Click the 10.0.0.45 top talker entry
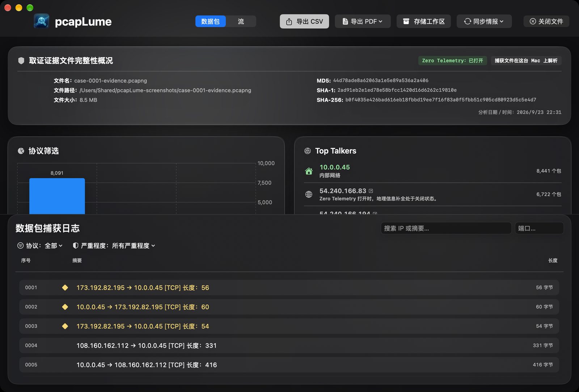The image size is (579, 392). (x=433, y=171)
